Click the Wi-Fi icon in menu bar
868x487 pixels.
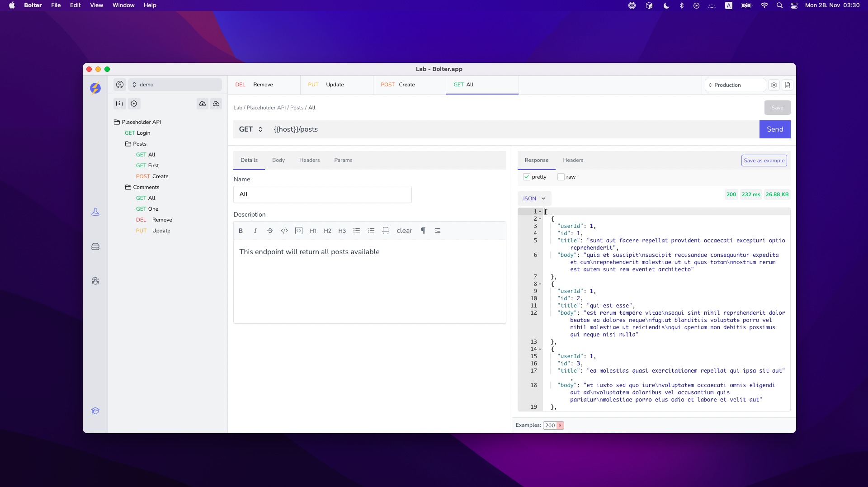[x=764, y=5]
